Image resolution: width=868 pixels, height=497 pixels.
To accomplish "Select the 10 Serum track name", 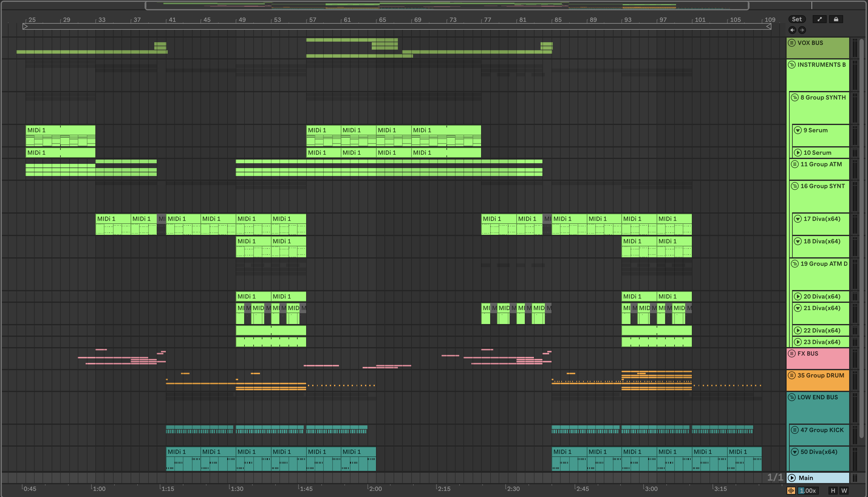I will [x=818, y=153].
